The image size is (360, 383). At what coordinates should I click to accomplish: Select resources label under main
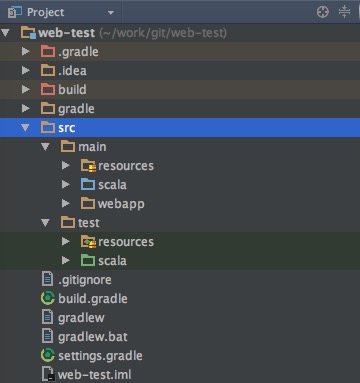pyautogui.click(x=126, y=166)
